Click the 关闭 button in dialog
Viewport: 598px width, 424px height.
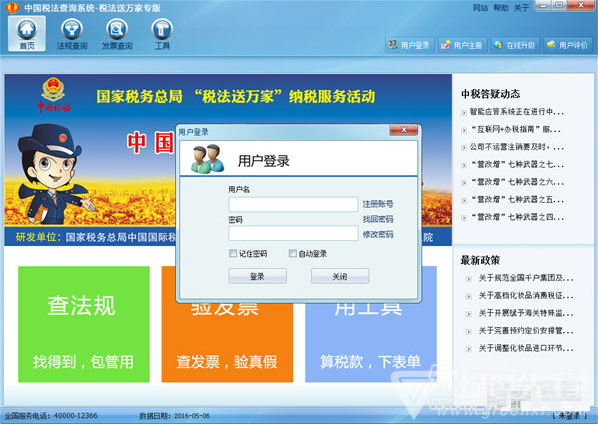(340, 276)
